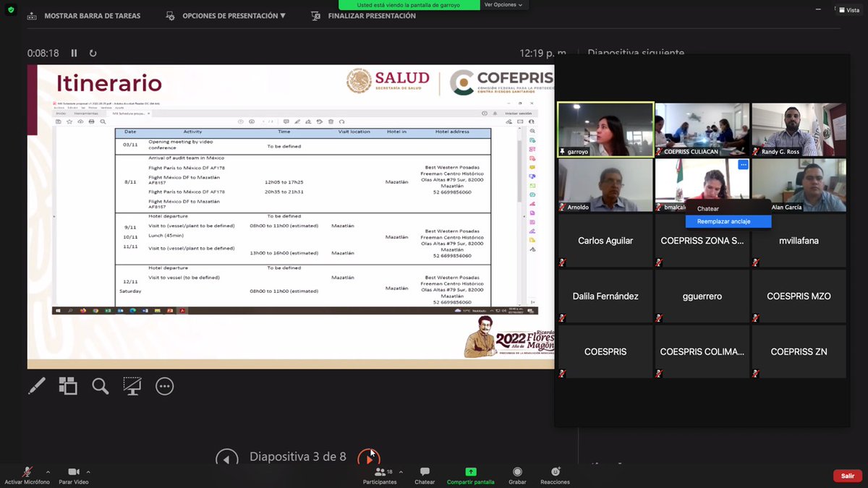Pause the presentation timer
This screenshot has width=868, height=488.
point(74,53)
